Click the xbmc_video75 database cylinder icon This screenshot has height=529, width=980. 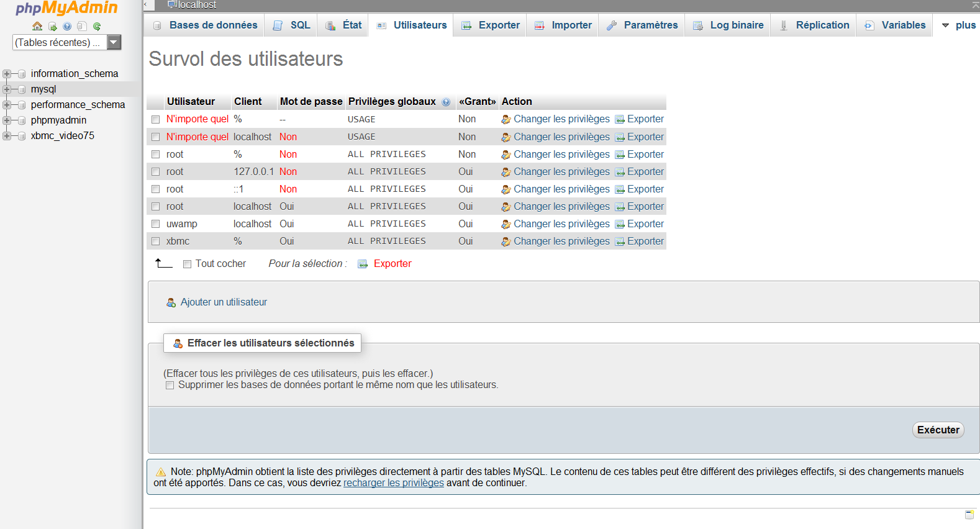(22, 136)
